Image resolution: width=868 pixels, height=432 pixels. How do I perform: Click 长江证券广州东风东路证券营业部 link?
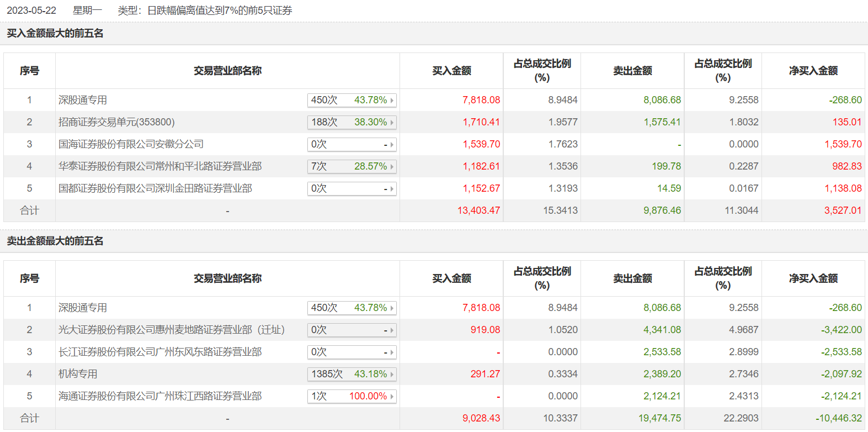(160, 352)
